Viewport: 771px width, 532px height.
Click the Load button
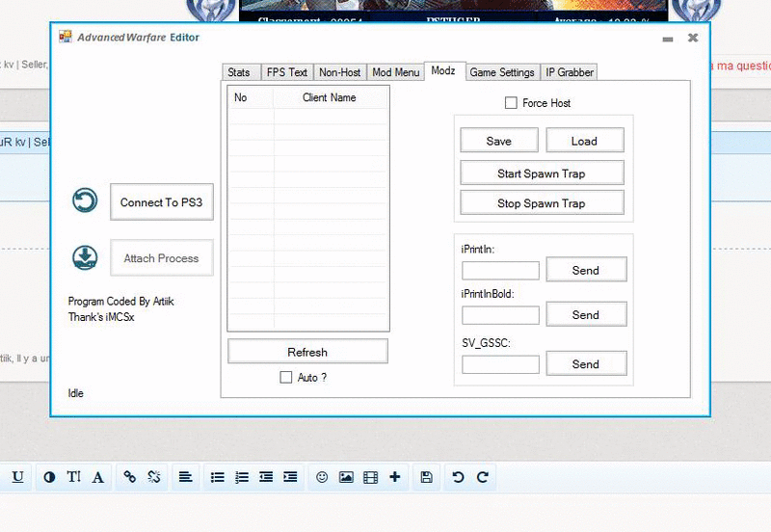pyautogui.click(x=585, y=141)
